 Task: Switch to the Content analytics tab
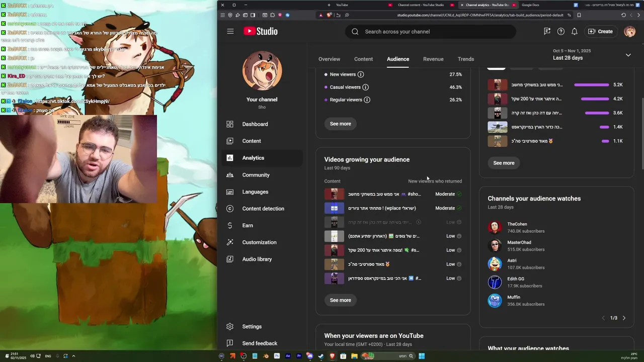363,59
